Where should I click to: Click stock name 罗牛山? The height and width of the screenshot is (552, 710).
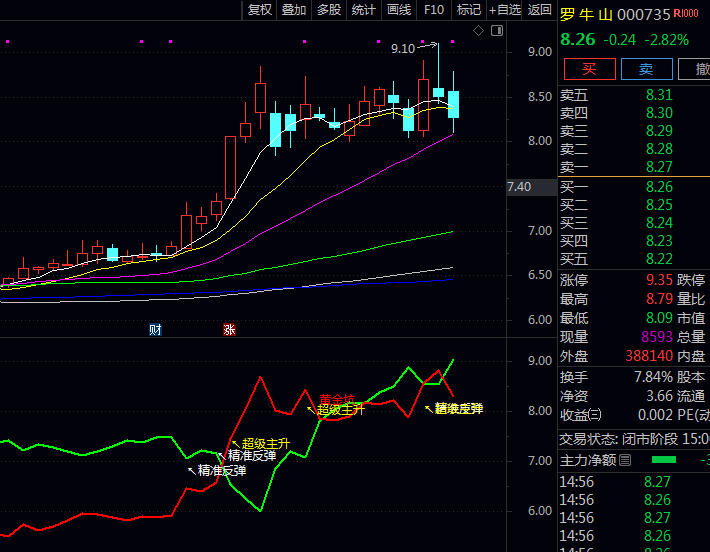click(x=586, y=14)
